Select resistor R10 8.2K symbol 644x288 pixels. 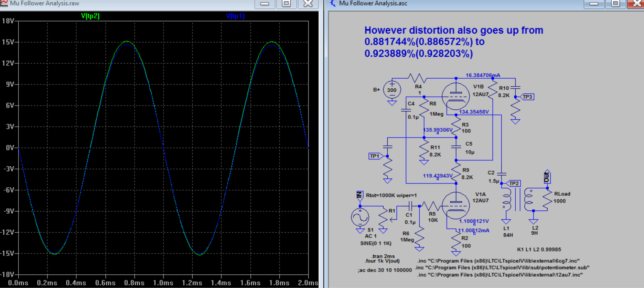pos(493,89)
